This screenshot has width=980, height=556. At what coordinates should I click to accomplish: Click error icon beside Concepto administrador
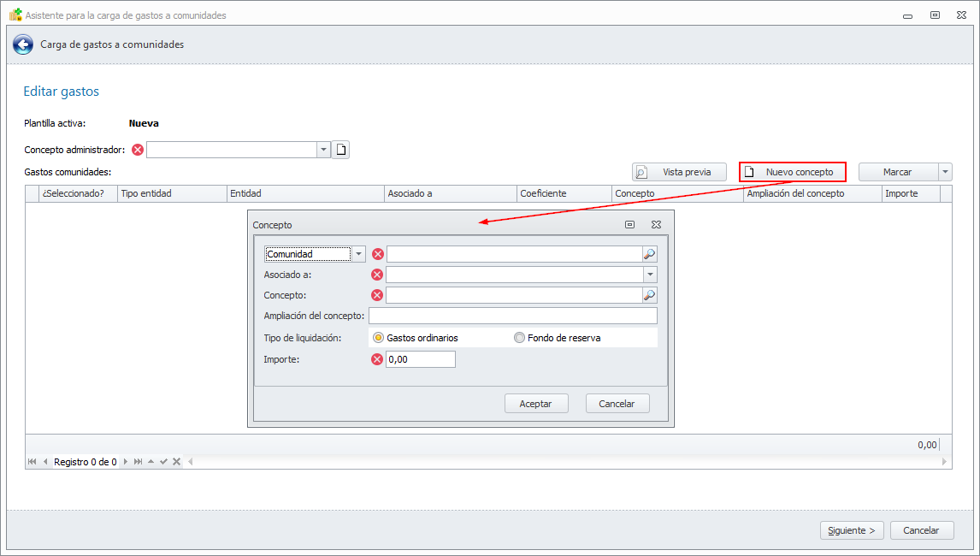(139, 150)
